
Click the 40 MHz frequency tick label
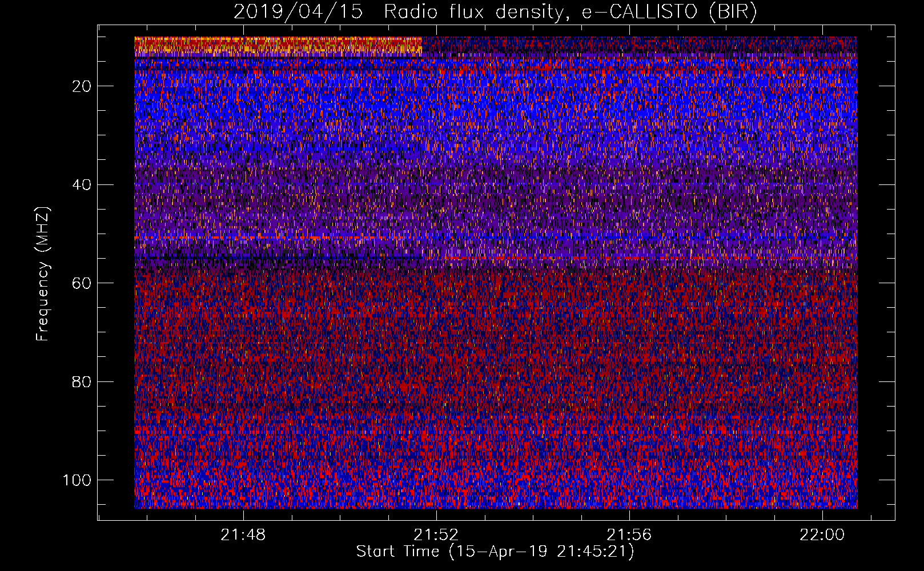click(x=82, y=185)
